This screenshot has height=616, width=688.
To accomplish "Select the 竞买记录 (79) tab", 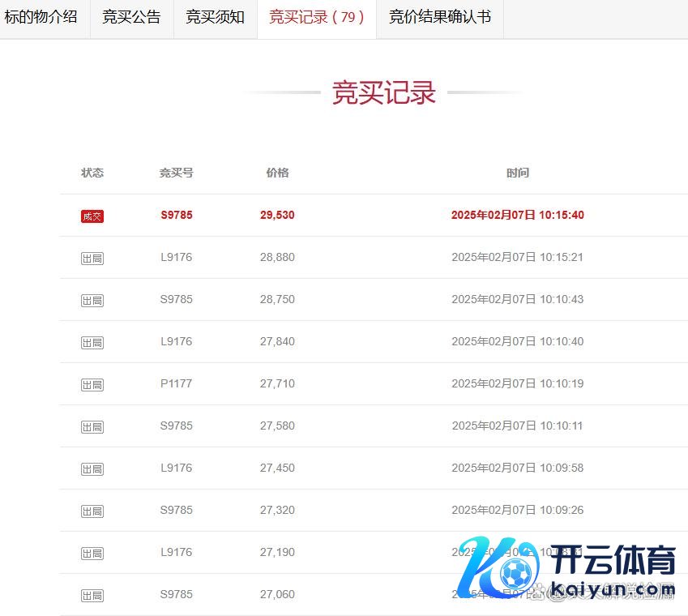I will pyautogui.click(x=317, y=17).
